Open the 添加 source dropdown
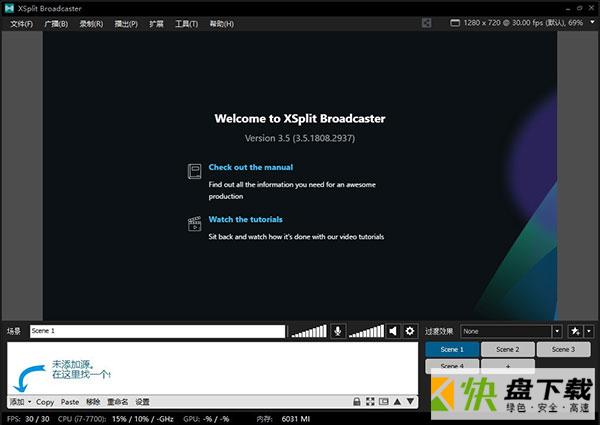The height and width of the screenshot is (425, 600). 21,402
